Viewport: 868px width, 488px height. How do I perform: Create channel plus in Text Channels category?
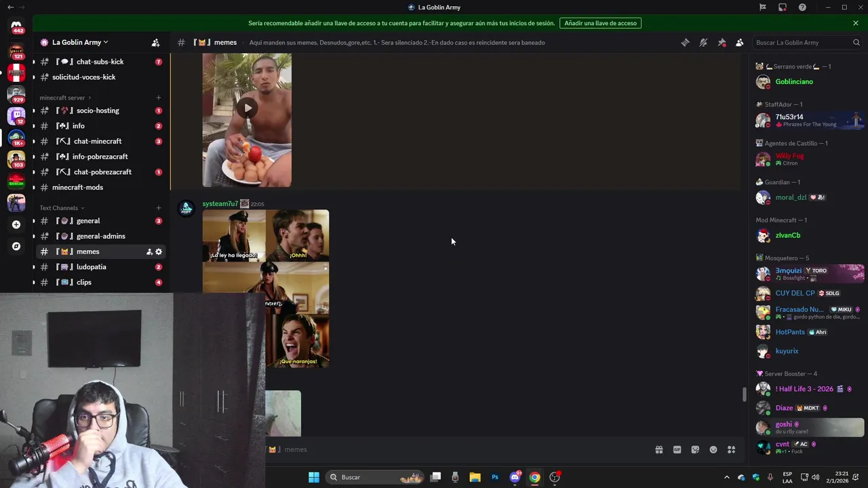click(x=159, y=208)
